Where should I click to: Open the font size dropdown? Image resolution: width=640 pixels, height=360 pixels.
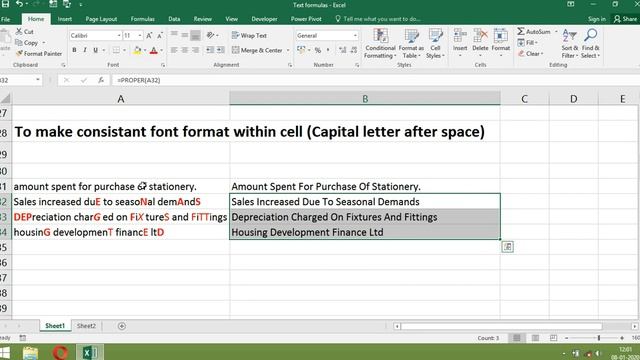(140, 36)
